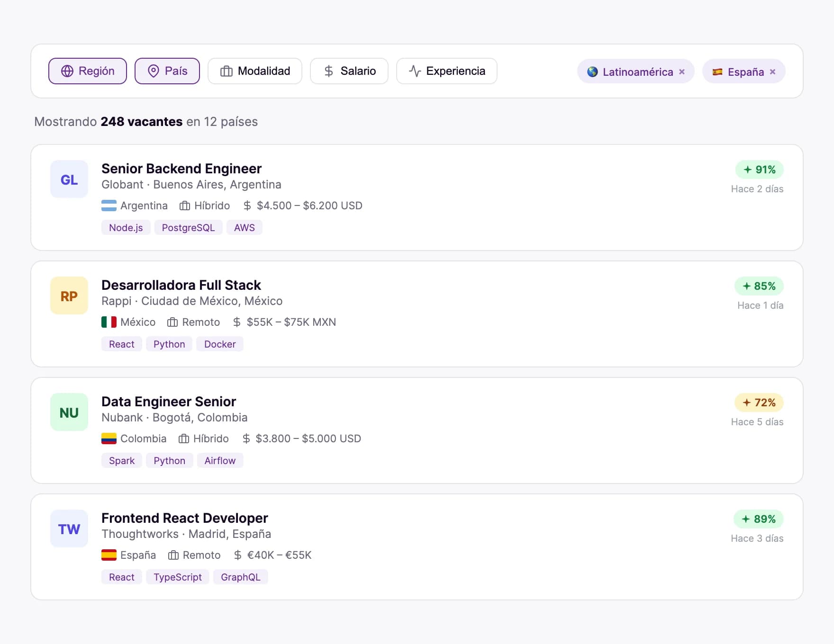Select the GraphQL skill tag
This screenshot has width=834, height=644.
241,577
